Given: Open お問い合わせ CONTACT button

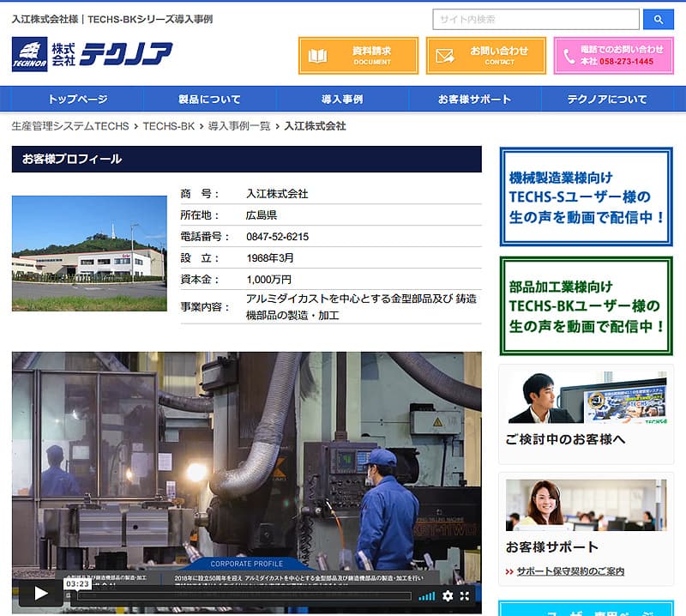Looking at the screenshot, I should click(x=486, y=56).
